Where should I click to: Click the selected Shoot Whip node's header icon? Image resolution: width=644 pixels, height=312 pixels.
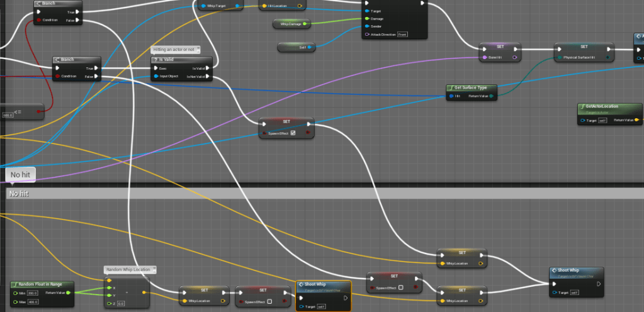tap(301, 284)
